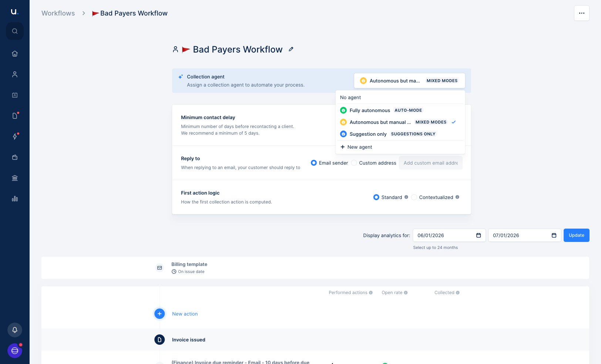Click the 07/01/2026 end date field
This screenshot has width=601, height=364.
[525, 235]
